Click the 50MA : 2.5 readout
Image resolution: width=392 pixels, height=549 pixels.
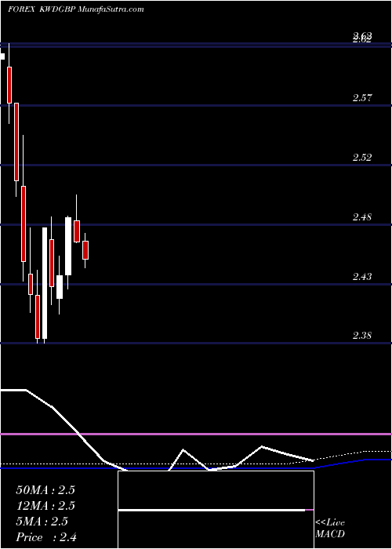[45, 490]
